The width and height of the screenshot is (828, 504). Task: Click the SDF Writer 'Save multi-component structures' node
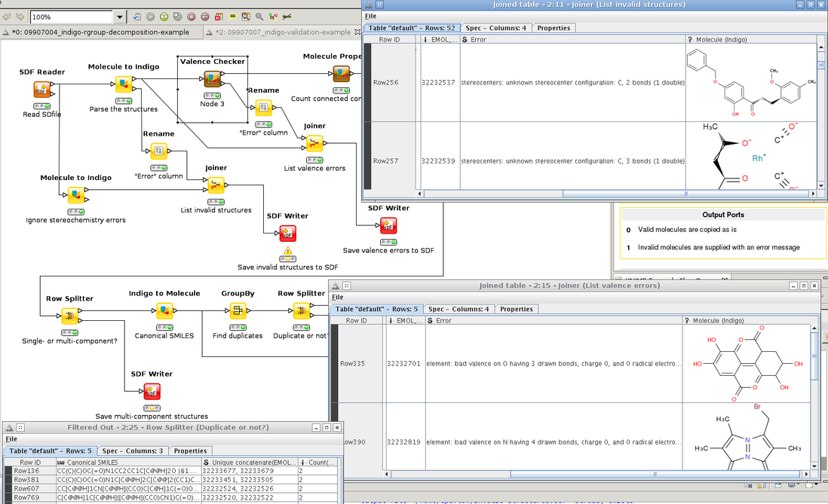click(x=151, y=391)
